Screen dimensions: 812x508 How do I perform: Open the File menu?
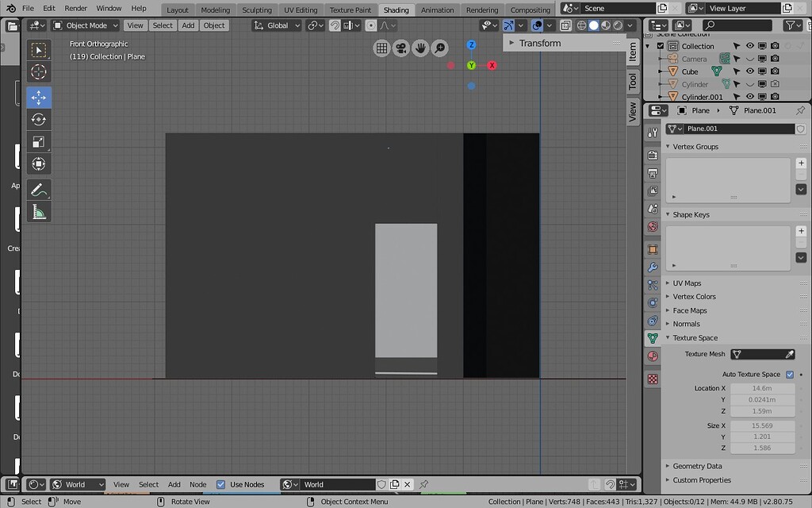[x=28, y=8]
